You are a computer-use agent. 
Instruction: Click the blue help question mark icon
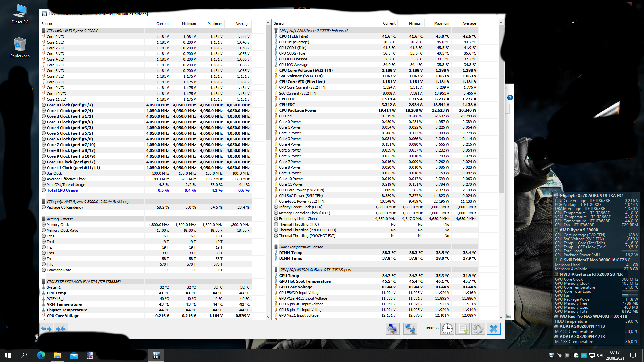pos(510,98)
